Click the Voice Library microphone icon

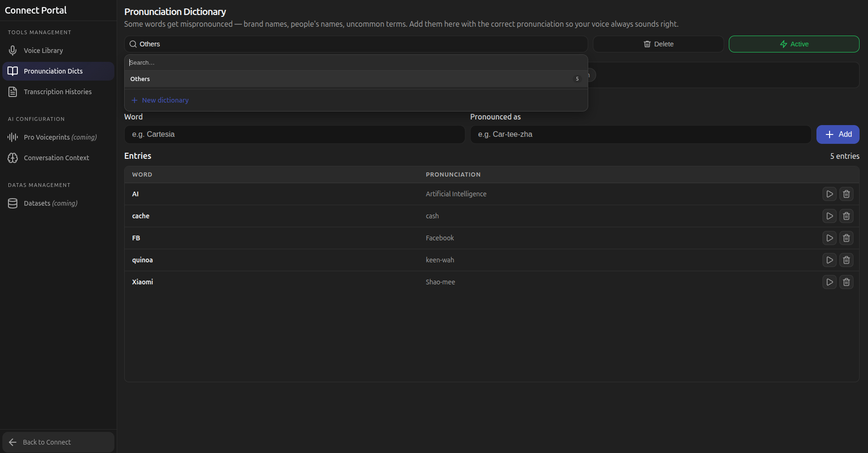tap(13, 51)
